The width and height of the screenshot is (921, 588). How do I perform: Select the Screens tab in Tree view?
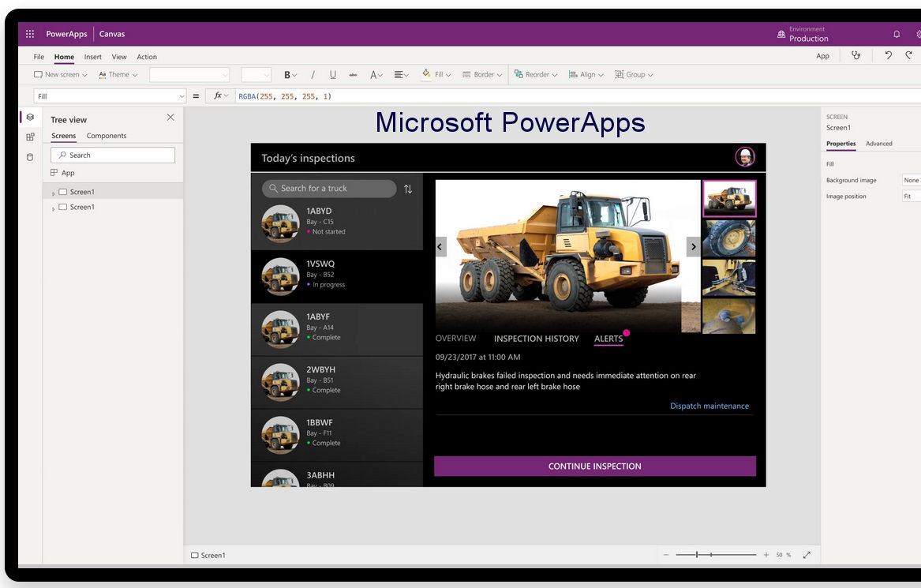63,136
